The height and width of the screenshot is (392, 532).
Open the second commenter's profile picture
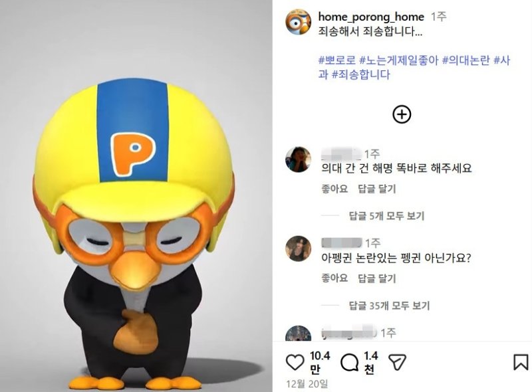click(298, 248)
